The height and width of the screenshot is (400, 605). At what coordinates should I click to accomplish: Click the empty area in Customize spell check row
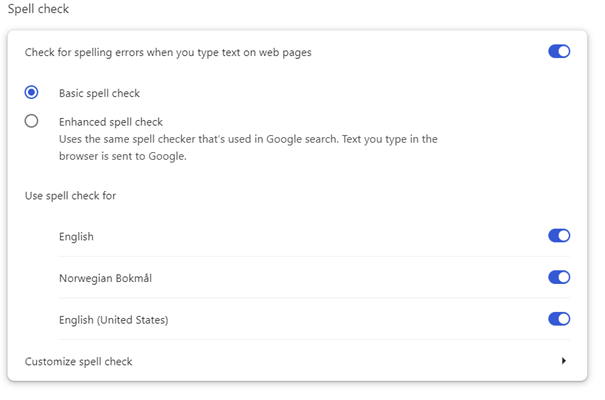click(x=343, y=361)
